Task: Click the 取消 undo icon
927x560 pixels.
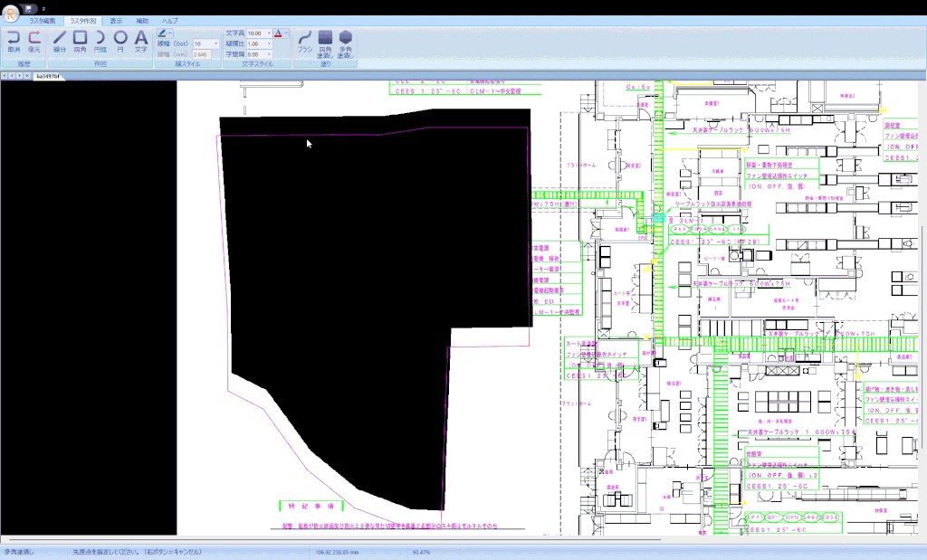Action: (x=14, y=42)
